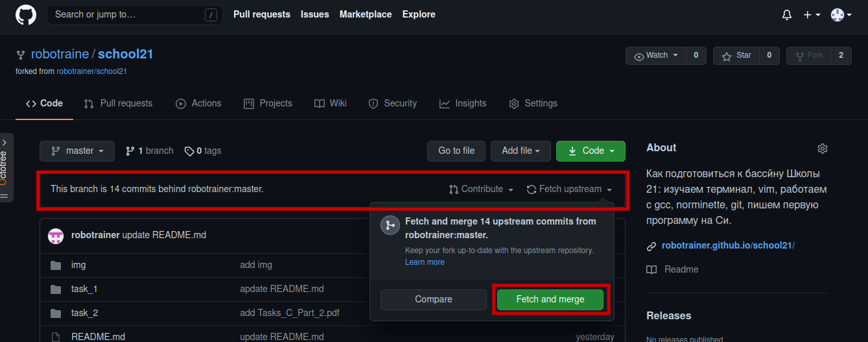Open the Contribute dropdown
The width and height of the screenshot is (868, 342).
click(x=481, y=189)
